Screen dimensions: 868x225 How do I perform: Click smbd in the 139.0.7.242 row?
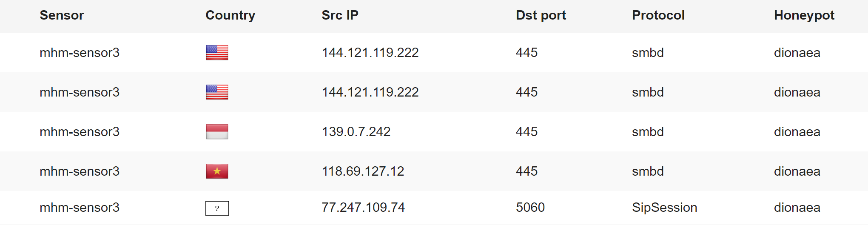(648, 132)
